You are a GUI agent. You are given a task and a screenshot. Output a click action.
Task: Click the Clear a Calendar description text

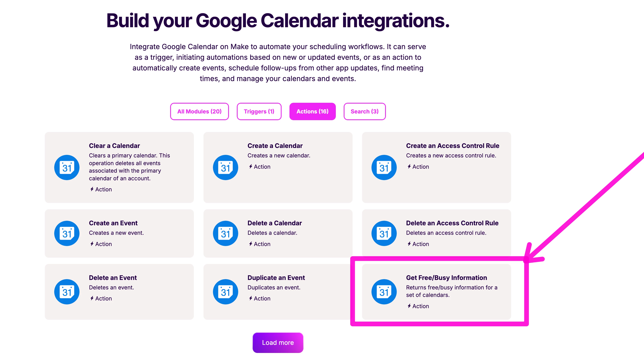coord(129,167)
